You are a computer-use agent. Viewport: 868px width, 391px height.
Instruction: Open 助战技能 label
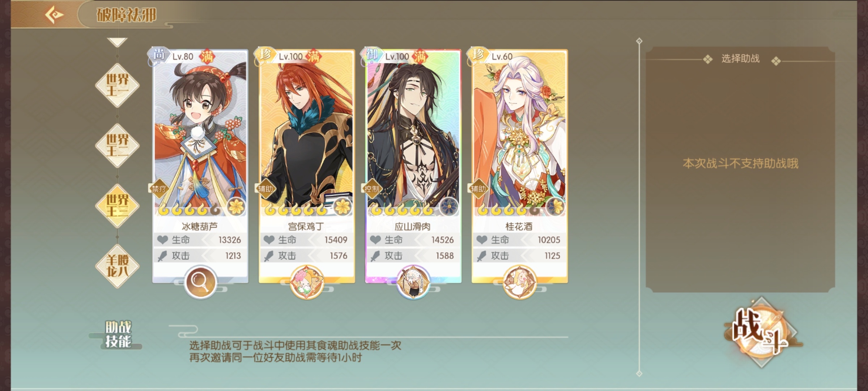pos(118,334)
